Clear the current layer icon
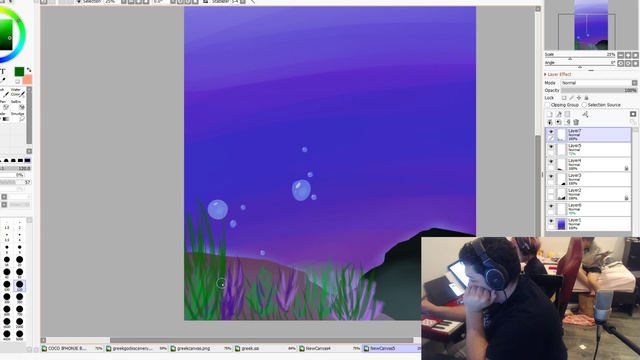Viewport: 640px width, 360px height. 567,122
